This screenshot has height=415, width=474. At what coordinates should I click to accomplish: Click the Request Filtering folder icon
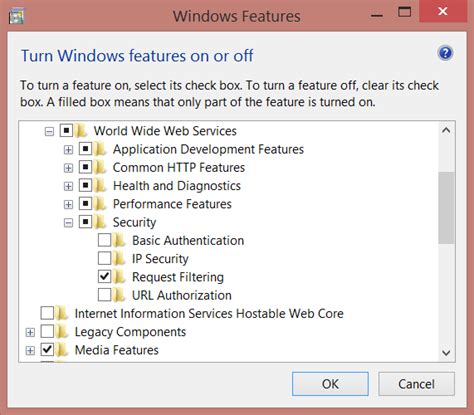point(119,277)
